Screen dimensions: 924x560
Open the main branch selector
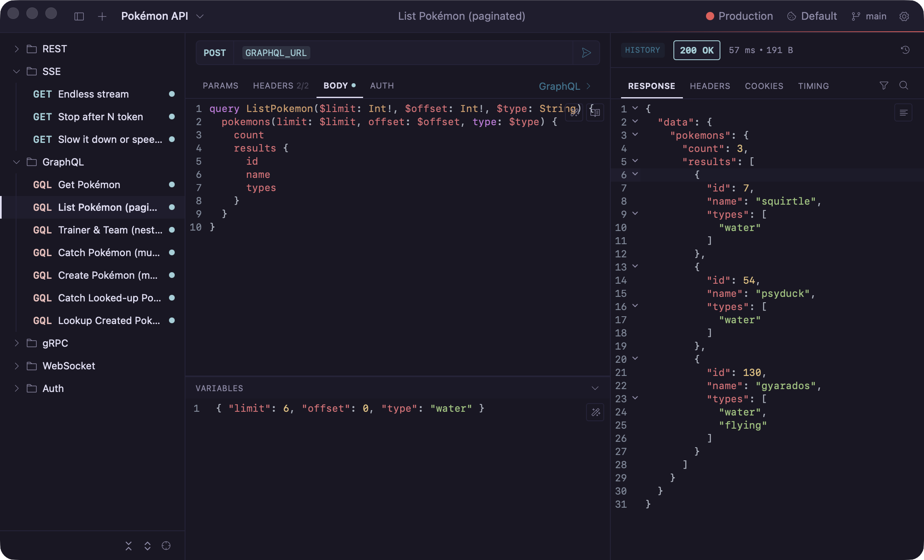pos(869,16)
